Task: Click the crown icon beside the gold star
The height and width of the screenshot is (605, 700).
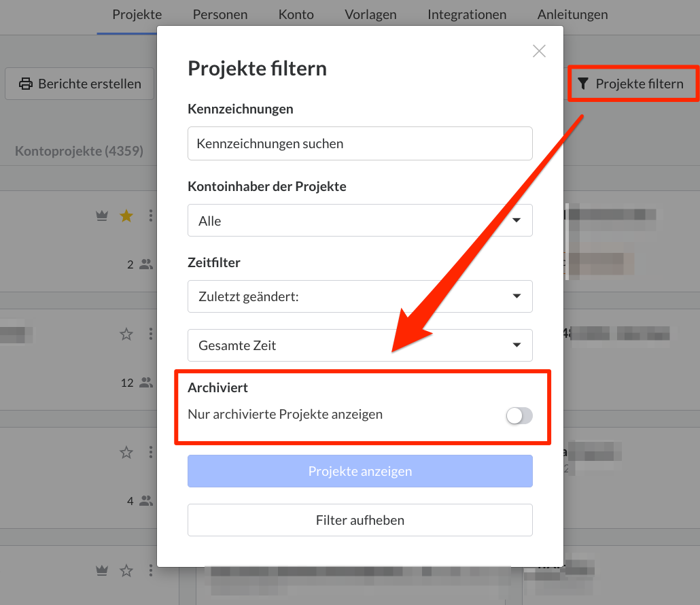Action: tap(102, 215)
